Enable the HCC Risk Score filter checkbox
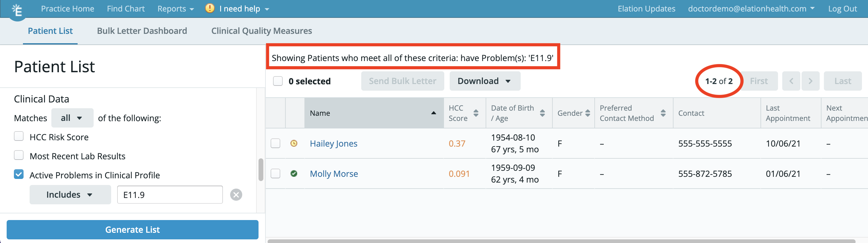Screen dimensions: 868x243 pyautogui.click(x=18, y=136)
